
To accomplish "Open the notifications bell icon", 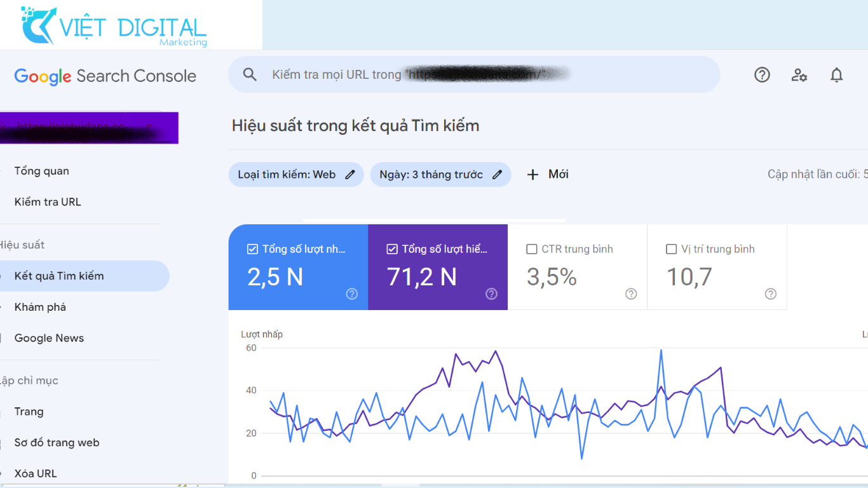I will [836, 75].
